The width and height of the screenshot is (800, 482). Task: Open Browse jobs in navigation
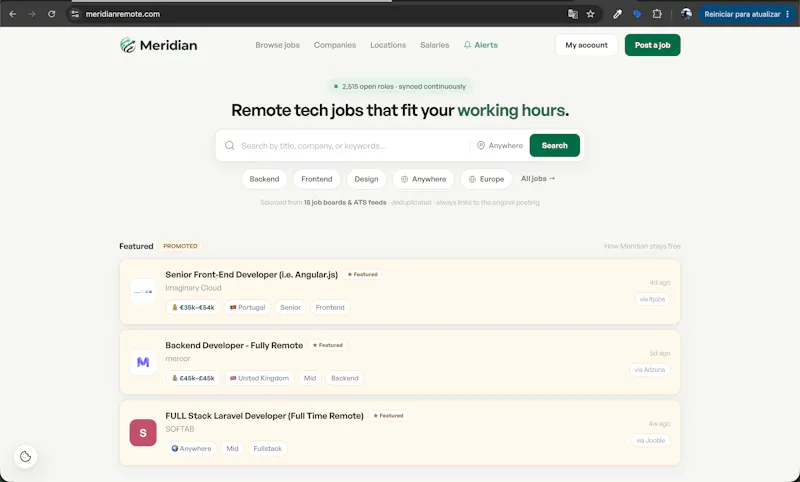278,45
